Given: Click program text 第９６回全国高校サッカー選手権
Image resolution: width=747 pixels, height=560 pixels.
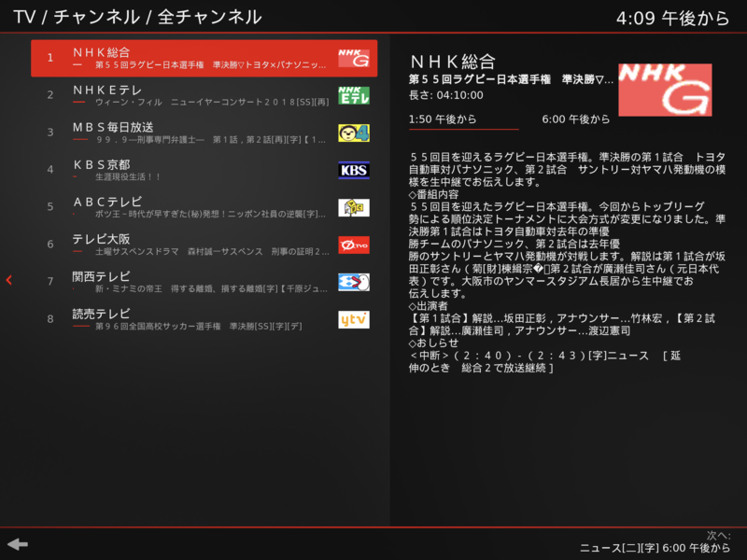Looking at the screenshot, I should pos(158,326).
